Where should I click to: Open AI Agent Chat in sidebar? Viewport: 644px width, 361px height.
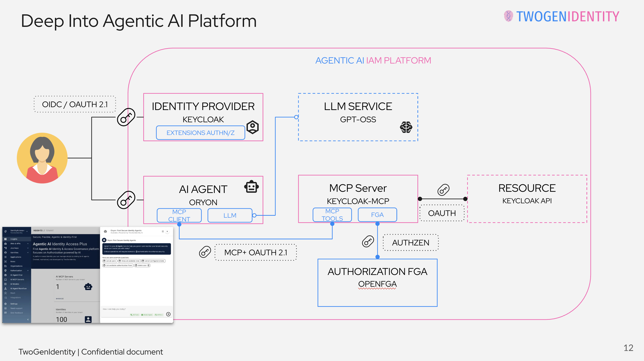[x=16, y=275]
